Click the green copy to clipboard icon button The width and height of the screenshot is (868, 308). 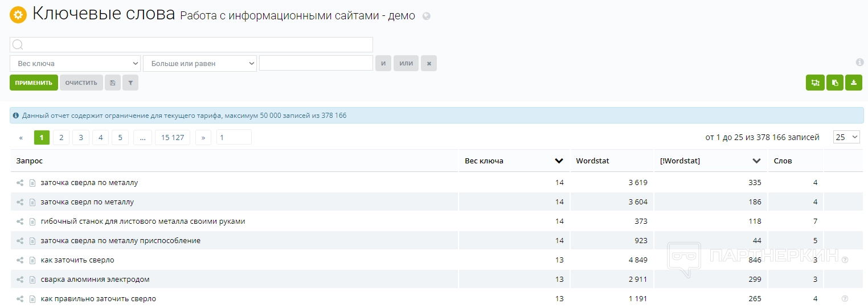tap(834, 83)
